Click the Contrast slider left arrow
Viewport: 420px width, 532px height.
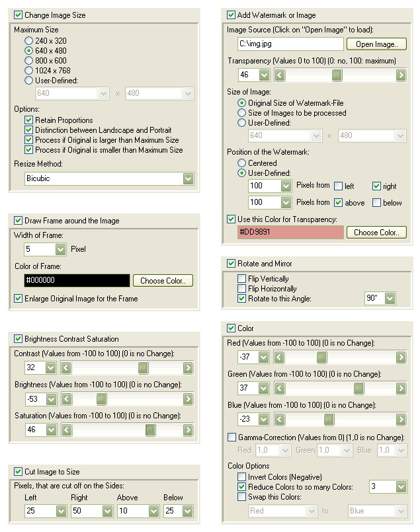pos(66,368)
